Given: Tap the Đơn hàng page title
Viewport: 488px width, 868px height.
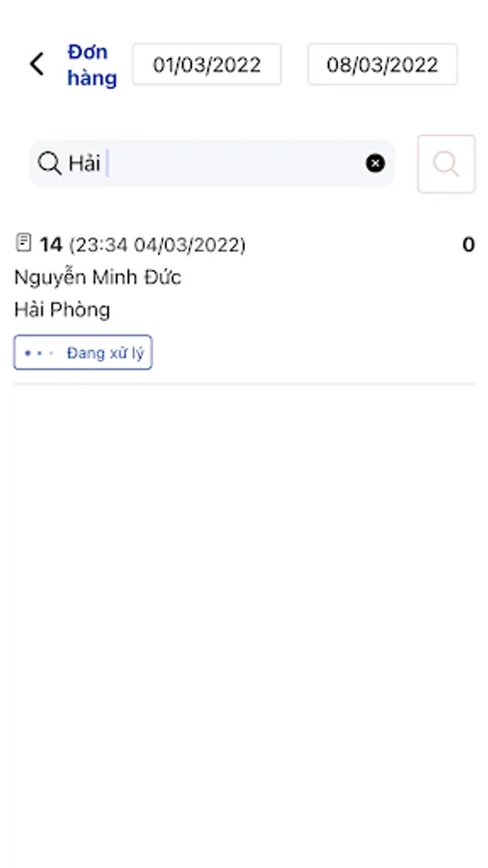Looking at the screenshot, I should (x=92, y=65).
